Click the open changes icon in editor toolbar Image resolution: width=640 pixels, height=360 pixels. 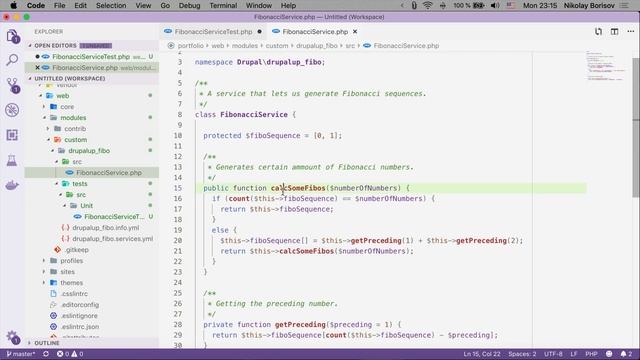pyautogui.click(x=598, y=31)
